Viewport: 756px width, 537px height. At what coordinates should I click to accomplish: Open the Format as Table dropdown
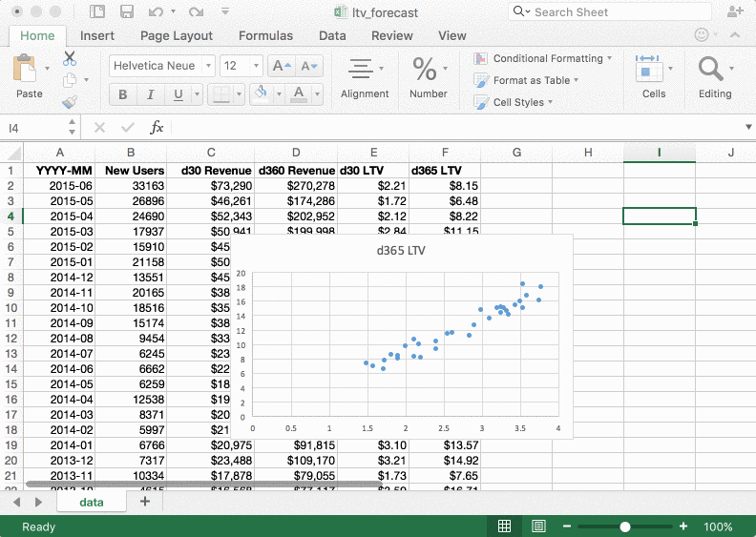526,80
